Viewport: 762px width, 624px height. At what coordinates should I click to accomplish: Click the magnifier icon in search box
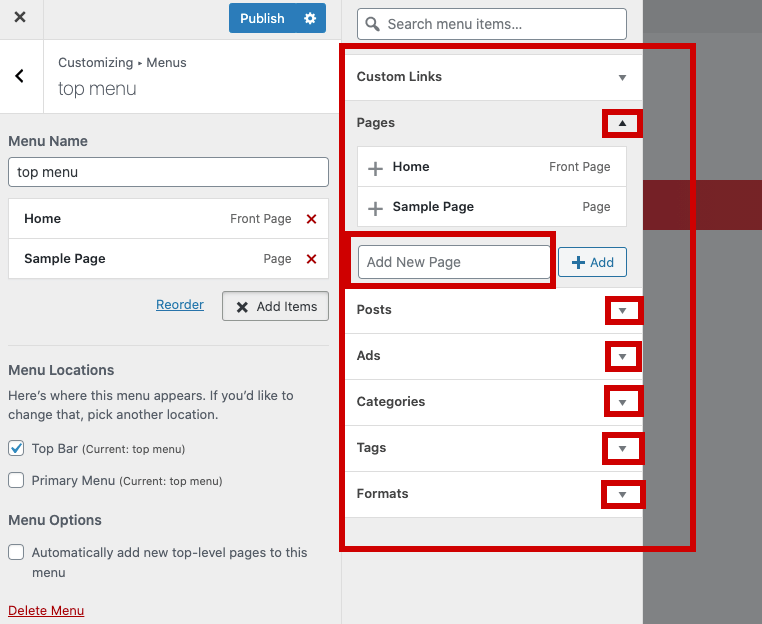tap(372, 24)
